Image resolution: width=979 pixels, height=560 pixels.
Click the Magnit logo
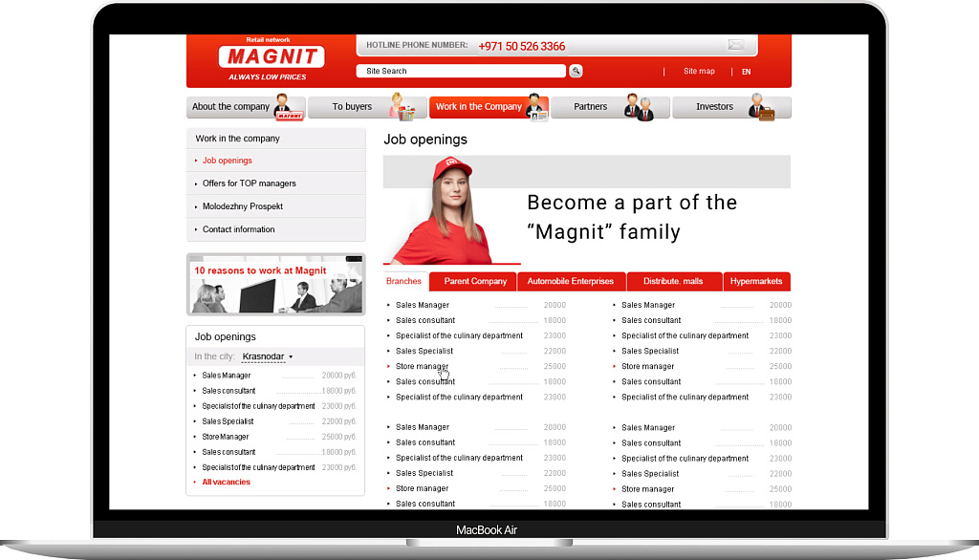271,56
